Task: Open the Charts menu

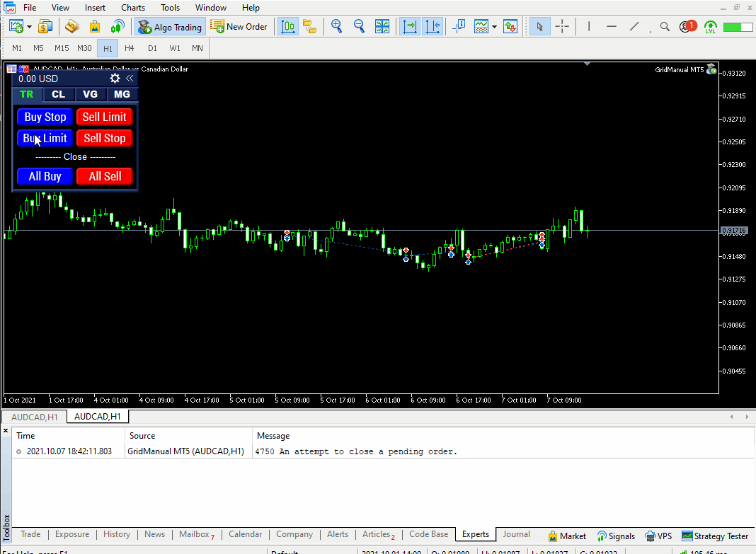Action: (133, 8)
